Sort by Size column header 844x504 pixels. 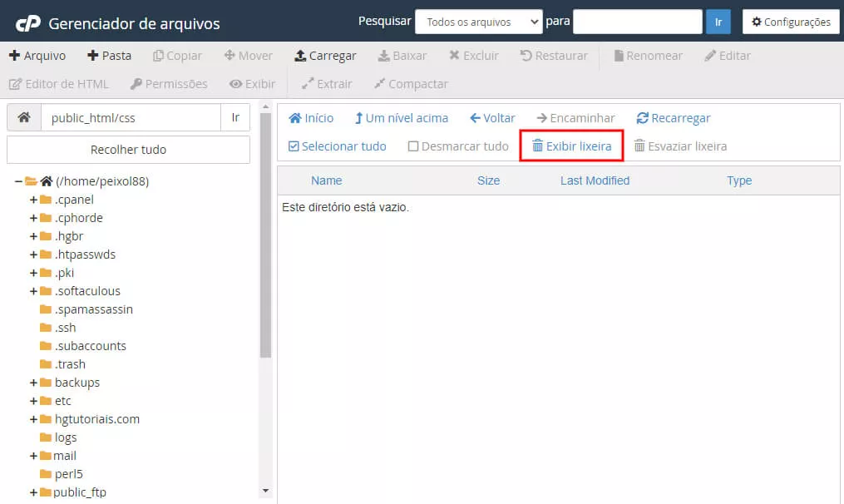(488, 181)
